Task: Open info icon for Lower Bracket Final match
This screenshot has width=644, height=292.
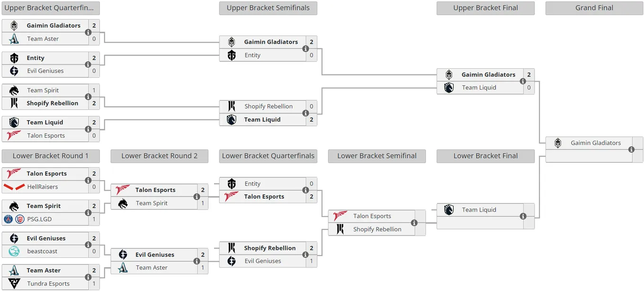Action: pos(523,216)
